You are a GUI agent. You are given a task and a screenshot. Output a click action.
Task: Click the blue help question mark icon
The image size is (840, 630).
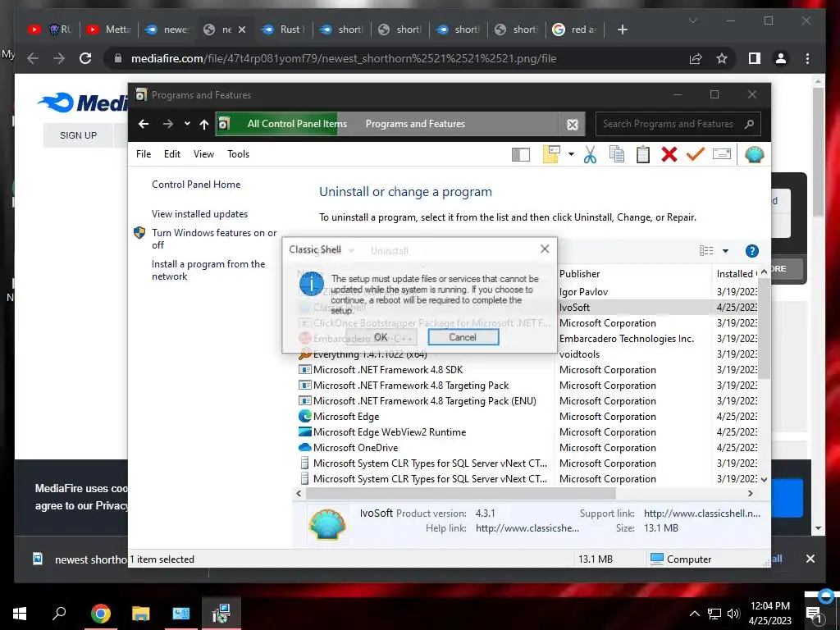(x=752, y=251)
